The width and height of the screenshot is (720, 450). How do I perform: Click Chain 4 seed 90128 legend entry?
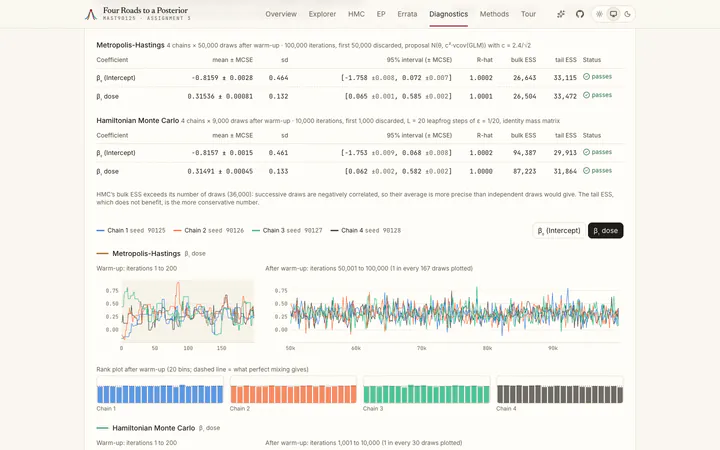coord(366,231)
